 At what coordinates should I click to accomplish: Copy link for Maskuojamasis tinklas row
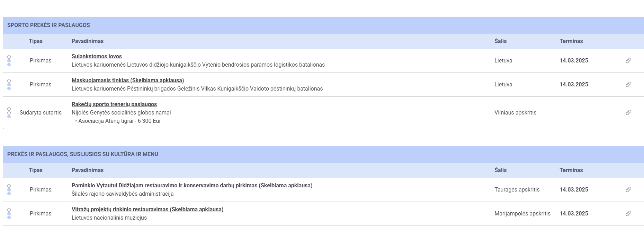tap(628, 85)
